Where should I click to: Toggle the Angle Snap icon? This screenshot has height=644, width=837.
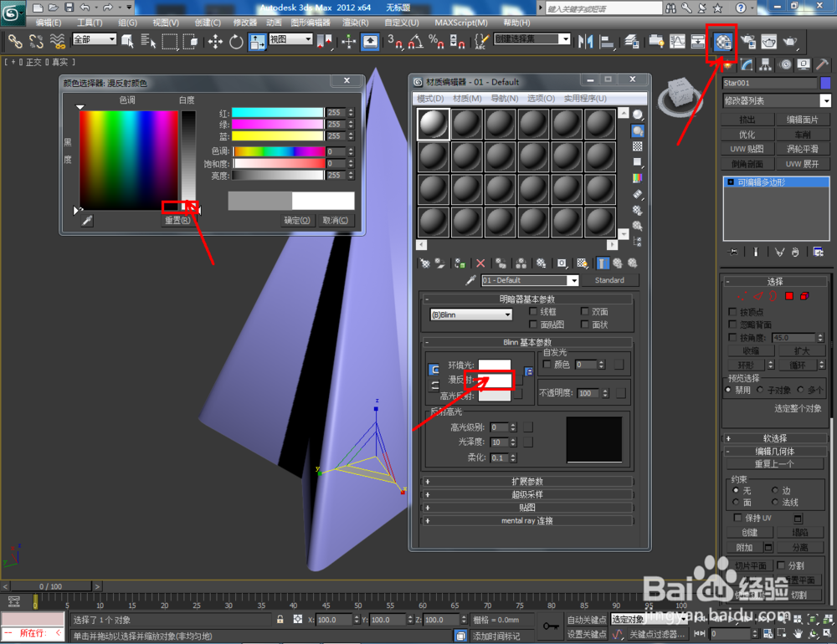click(x=415, y=42)
